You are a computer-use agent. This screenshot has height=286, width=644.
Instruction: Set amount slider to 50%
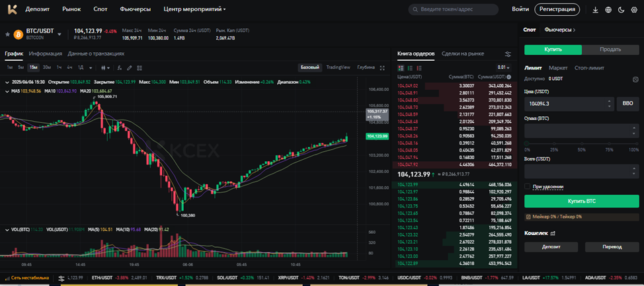coord(582,143)
